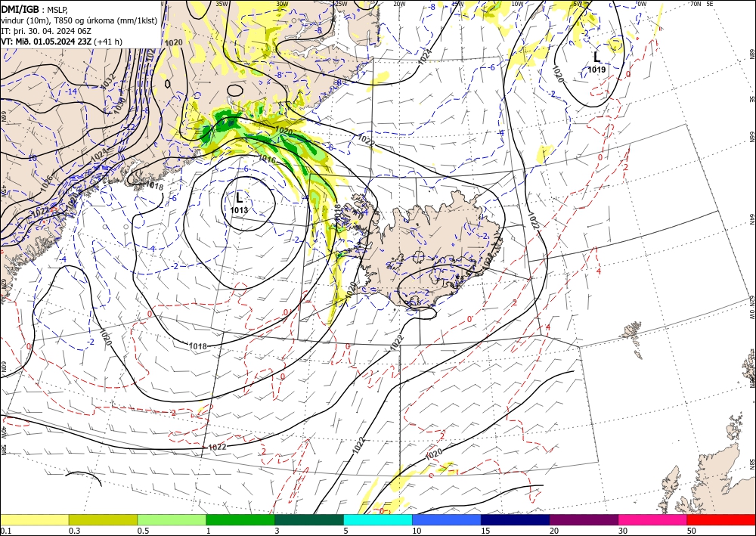Click the 'IT: þri. 30. 04. 2024 06Z' line
This screenshot has height=536, width=756.
pyautogui.click(x=46, y=31)
